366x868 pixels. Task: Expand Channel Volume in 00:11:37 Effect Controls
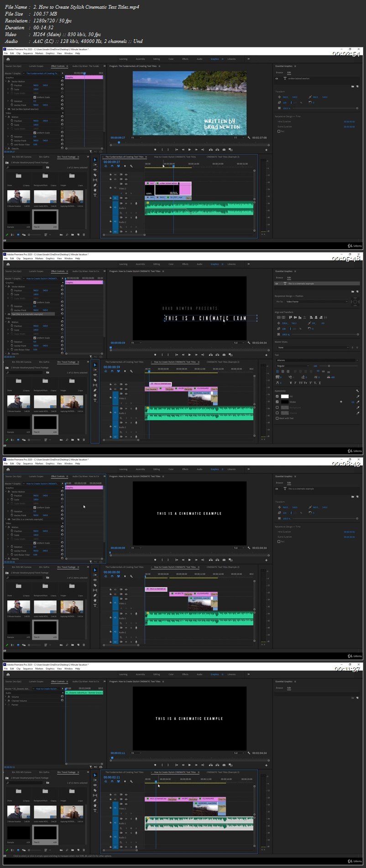(5, 700)
